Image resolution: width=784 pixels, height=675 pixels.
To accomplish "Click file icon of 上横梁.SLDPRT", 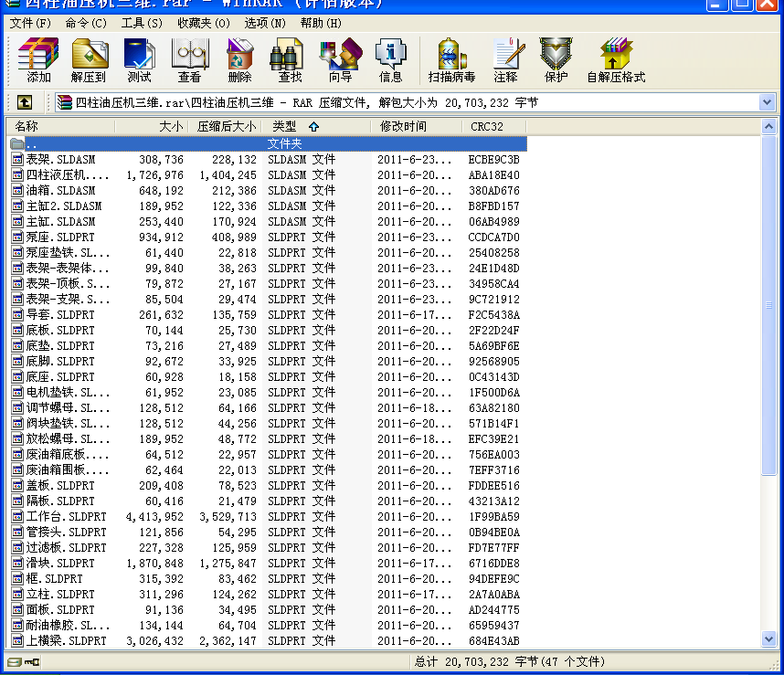I will (x=17, y=640).
